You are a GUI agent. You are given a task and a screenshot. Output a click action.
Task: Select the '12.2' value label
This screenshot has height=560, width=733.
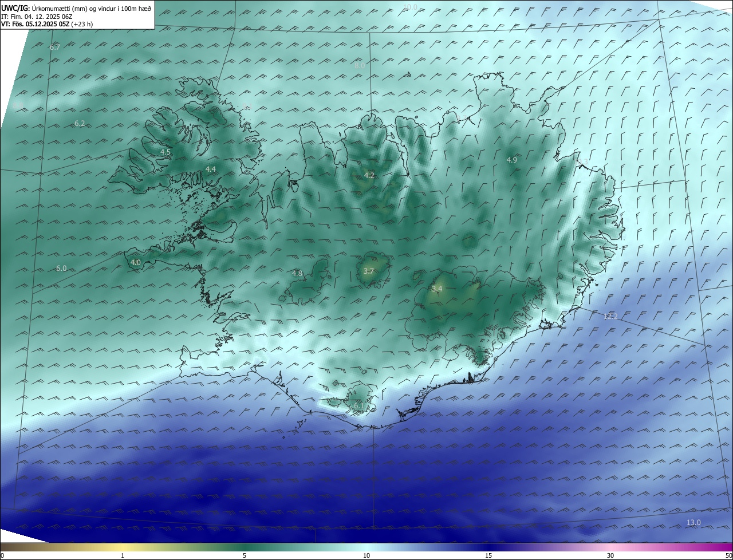pyautogui.click(x=610, y=317)
